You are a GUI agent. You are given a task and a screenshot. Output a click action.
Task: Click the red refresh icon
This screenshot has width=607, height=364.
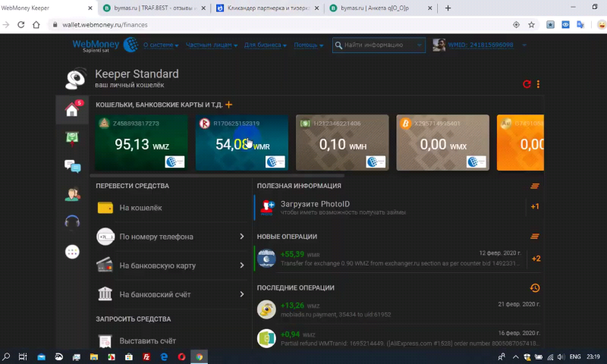tap(527, 84)
